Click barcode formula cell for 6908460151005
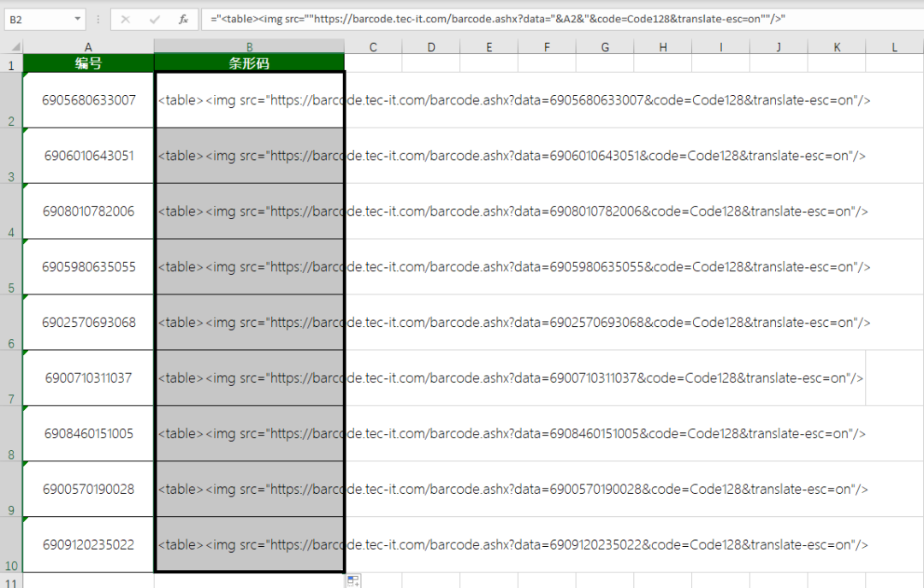The width and height of the screenshot is (924, 588). coord(249,433)
